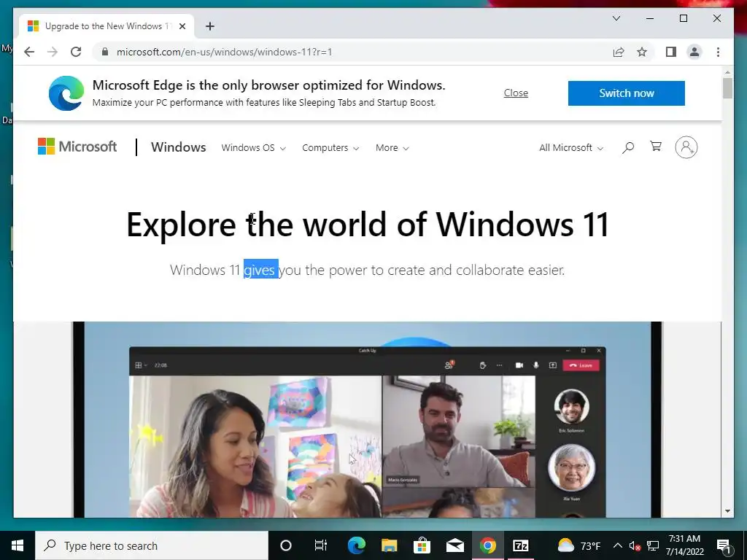Reload the page with the refresh icon
This screenshot has height=560, width=747.
(76, 52)
